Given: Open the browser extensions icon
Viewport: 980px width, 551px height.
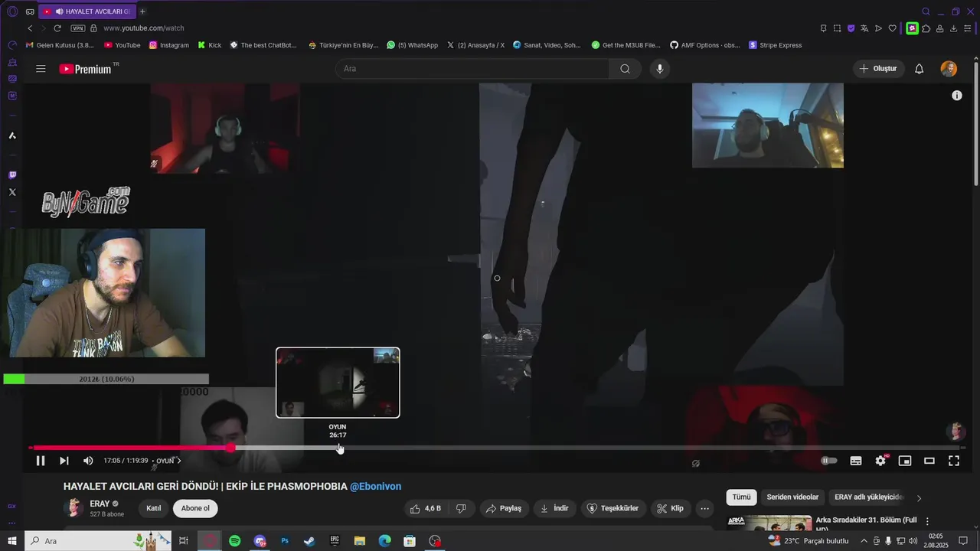Looking at the screenshot, I should click(x=926, y=28).
